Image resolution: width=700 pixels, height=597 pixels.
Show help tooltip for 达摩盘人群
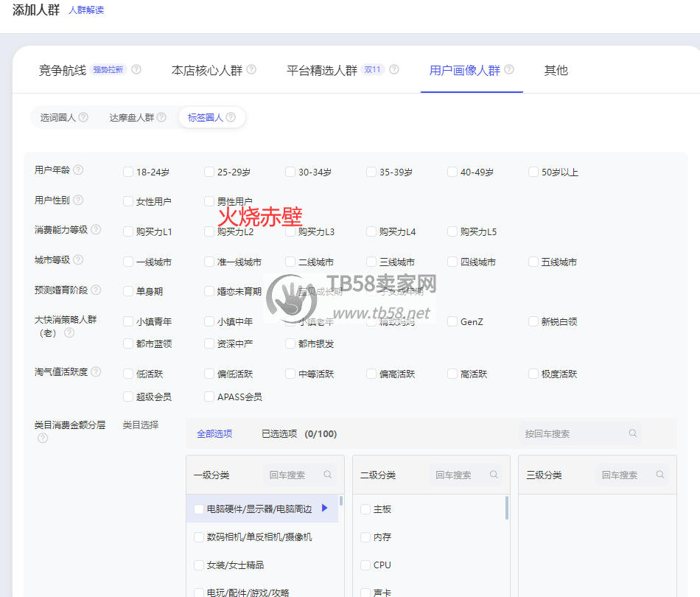coord(161,117)
